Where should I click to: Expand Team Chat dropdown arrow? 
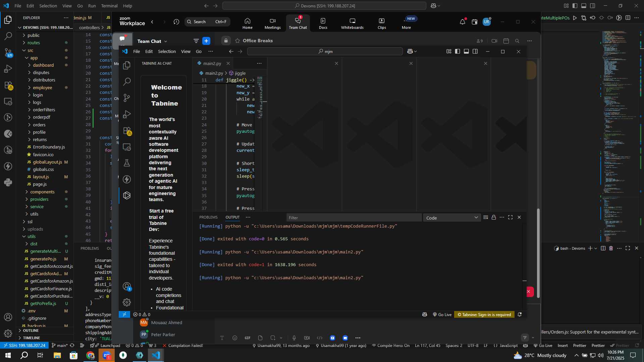coord(166,41)
